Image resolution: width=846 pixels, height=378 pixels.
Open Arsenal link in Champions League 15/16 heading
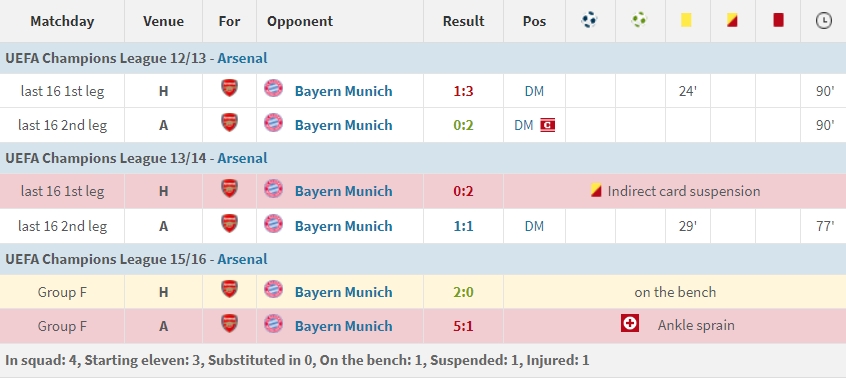242,259
